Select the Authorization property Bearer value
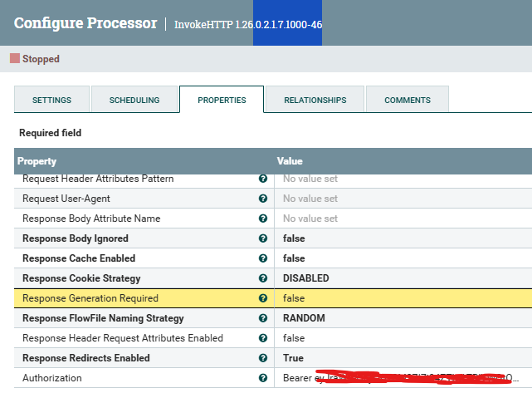The width and height of the screenshot is (532, 393). 398,378
